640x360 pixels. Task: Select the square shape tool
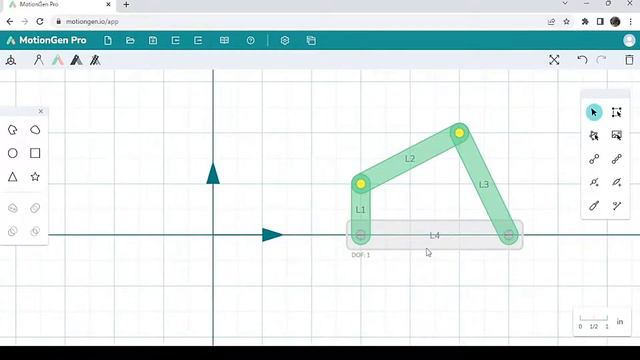35,153
